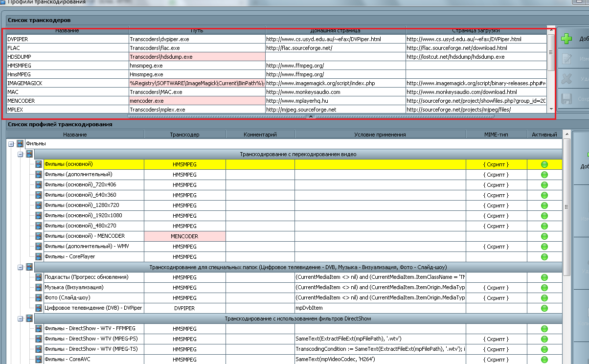Click the http://www.monkeysaudio.com homepage cell

point(336,92)
